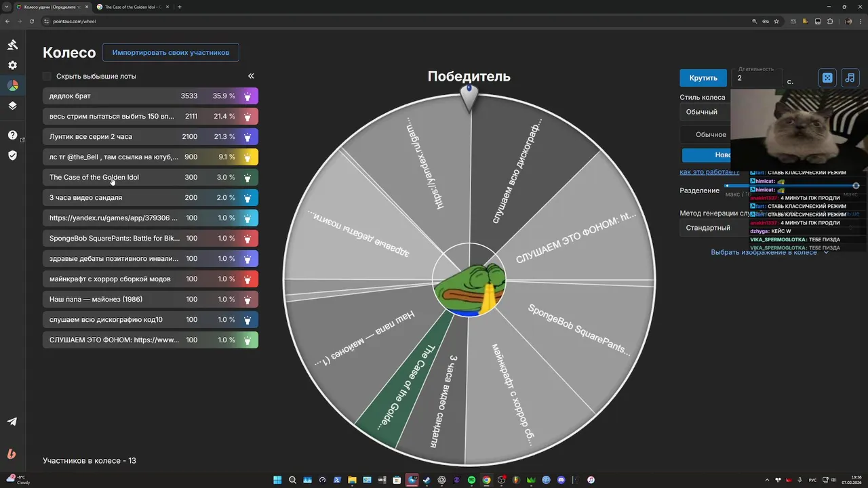This screenshot has height=488, width=868.
Task: Open the layers stack icon in sidebar
Action: pyautogui.click(x=12, y=106)
